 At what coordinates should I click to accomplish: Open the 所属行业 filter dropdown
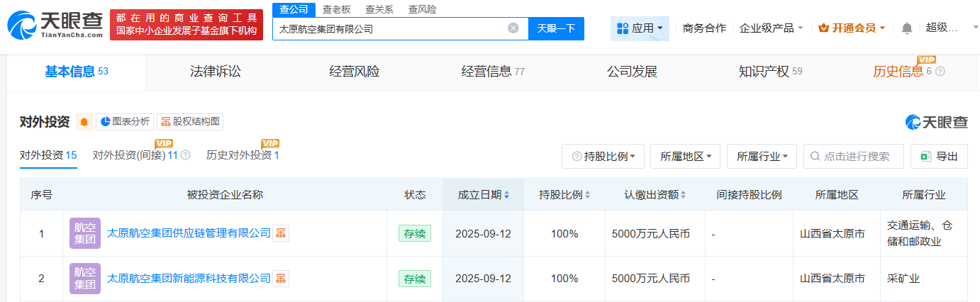point(762,157)
